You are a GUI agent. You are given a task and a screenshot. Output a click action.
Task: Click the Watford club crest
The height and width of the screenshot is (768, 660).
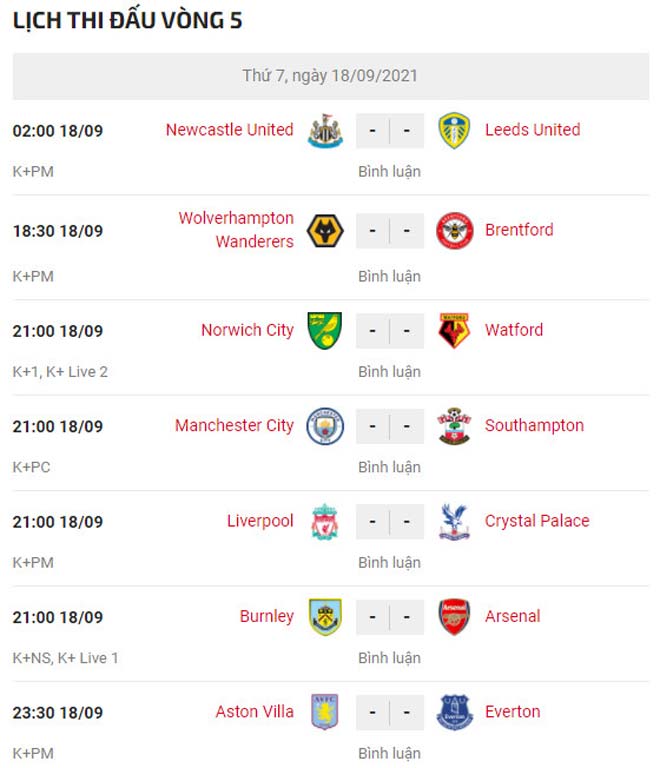pyautogui.click(x=454, y=331)
